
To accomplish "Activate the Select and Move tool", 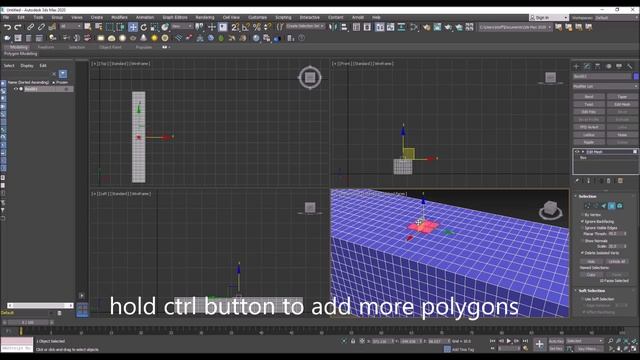I will coord(133,27).
